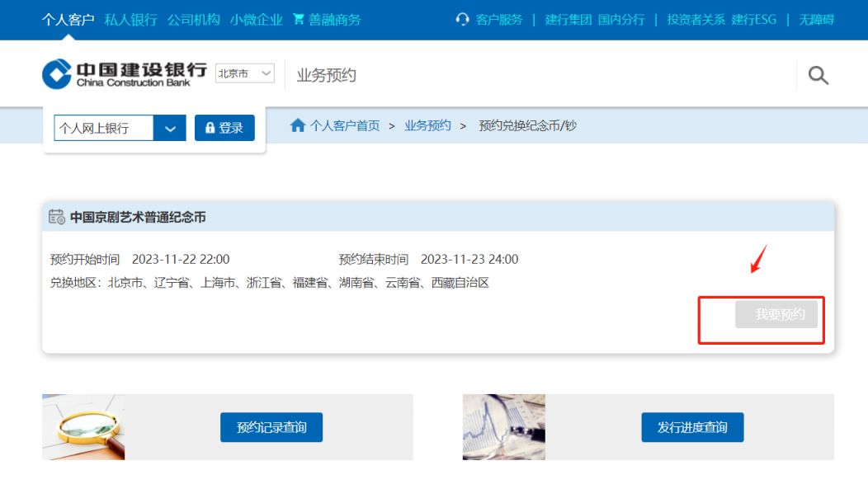Image resolution: width=868 pixels, height=489 pixels.
Task: Click the stock chart image thumbnail
Action: tap(503, 426)
